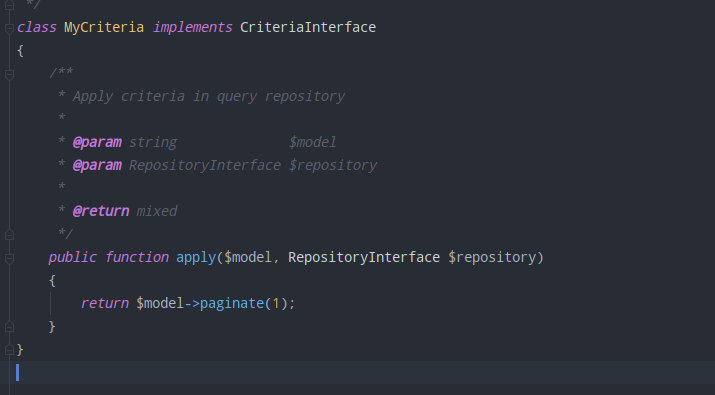Click the public keyword
Viewport: 715px width, 395px height.
(x=73, y=257)
